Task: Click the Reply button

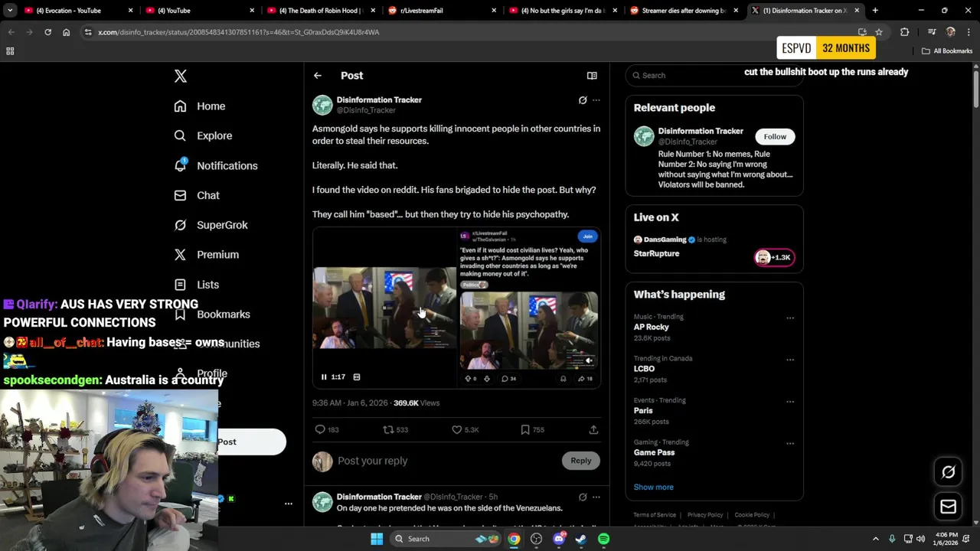Action: pos(581,461)
